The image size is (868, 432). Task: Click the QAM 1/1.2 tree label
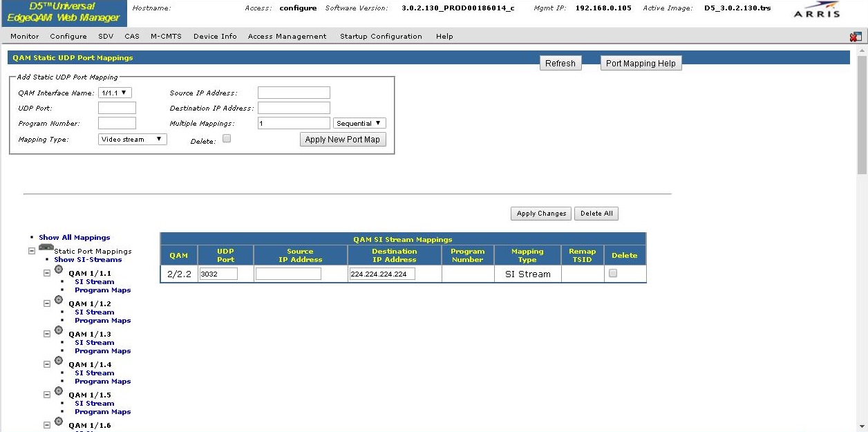90,303
